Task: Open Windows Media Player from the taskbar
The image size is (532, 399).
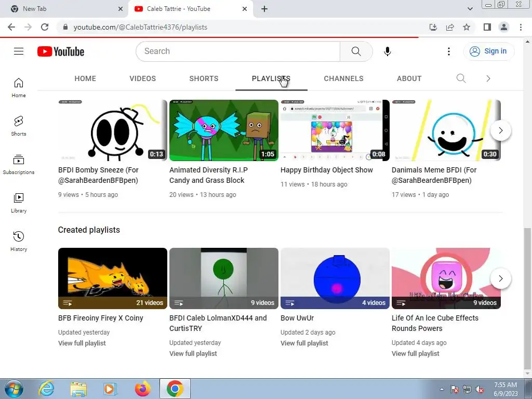Action: 110,389
